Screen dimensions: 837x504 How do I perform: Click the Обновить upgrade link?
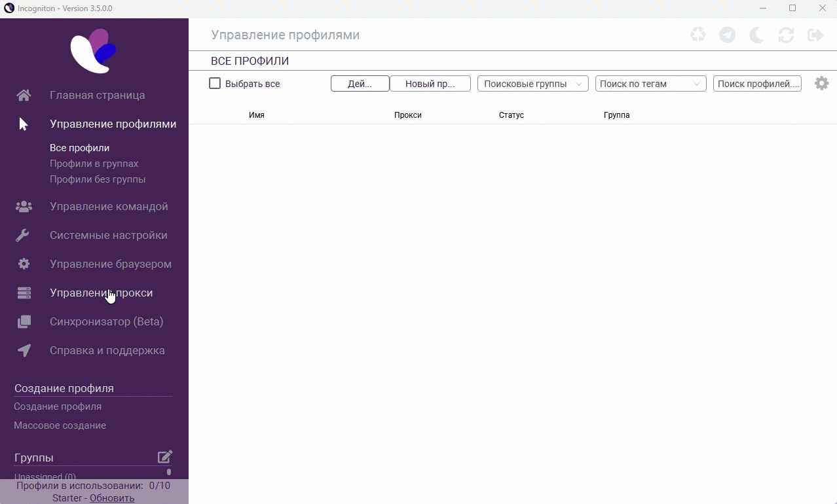(x=112, y=498)
